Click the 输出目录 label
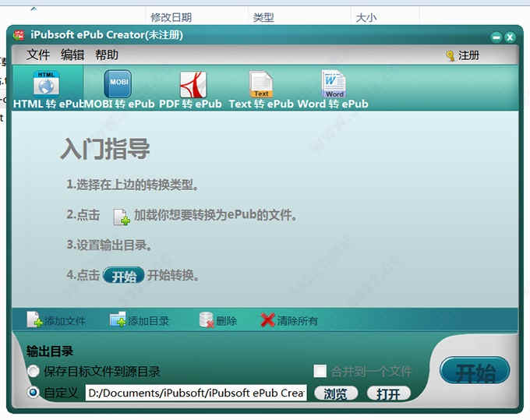The image size is (530, 420). (50, 351)
